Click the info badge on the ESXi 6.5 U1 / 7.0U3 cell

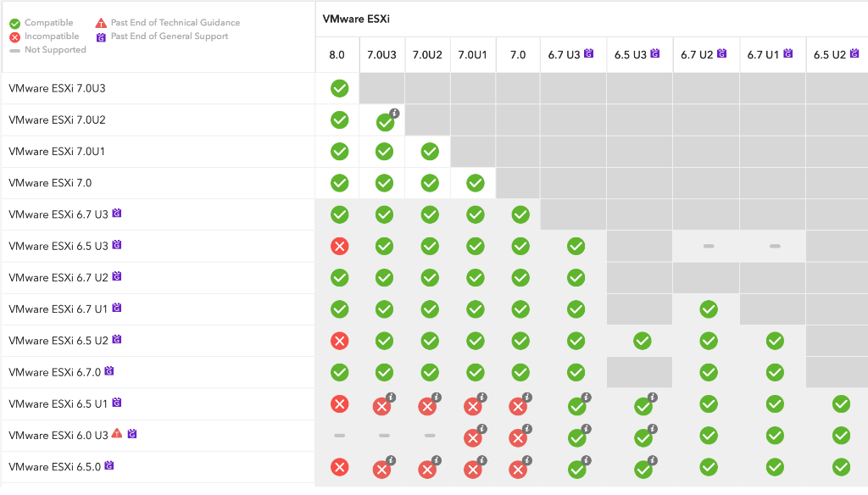click(391, 397)
